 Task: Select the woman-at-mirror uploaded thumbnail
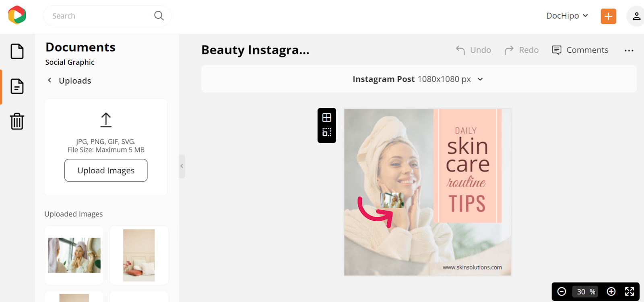[x=74, y=255]
